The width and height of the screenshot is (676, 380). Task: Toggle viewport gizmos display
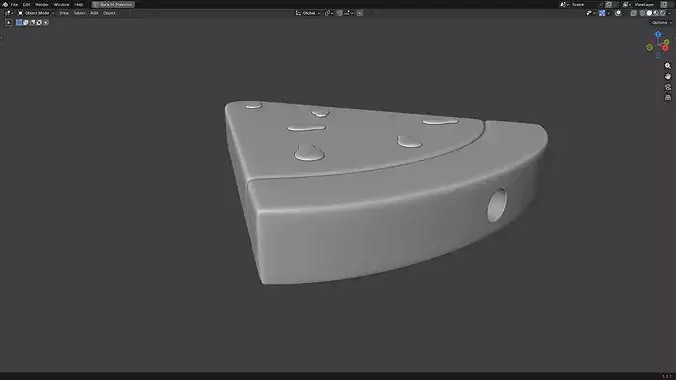[x=602, y=13]
